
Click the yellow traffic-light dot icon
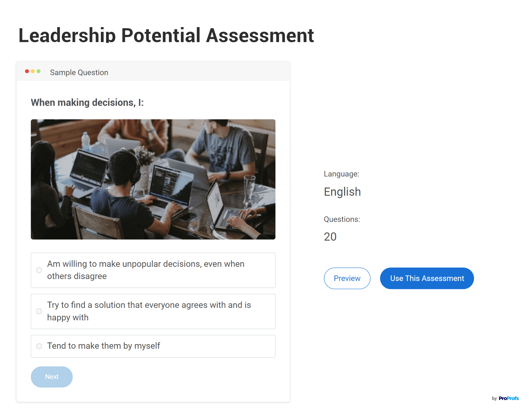pyautogui.click(x=32, y=71)
